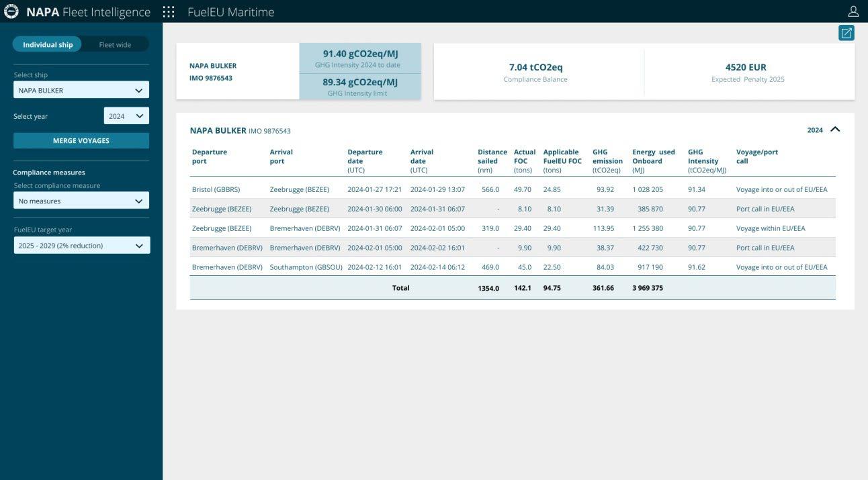
Task: Click the Southampton (GBSOU) arrival cell
Action: [x=306, y=267]
